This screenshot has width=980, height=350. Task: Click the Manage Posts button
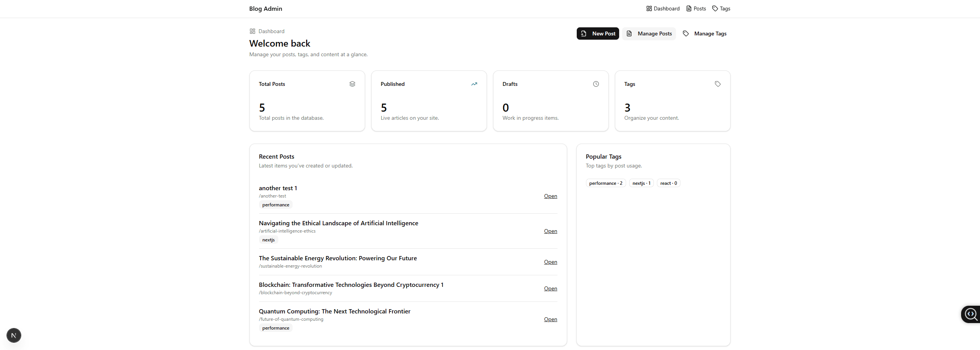(649, 33)
